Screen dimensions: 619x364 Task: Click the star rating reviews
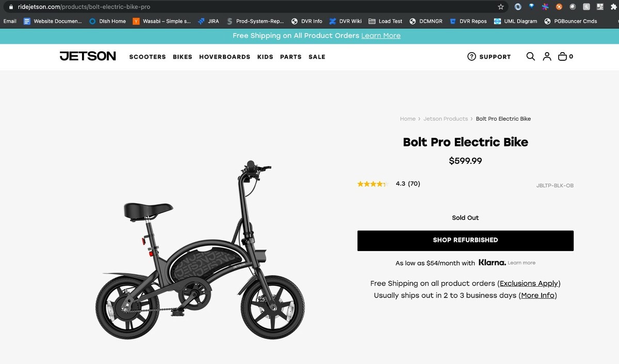coord(372,184)
